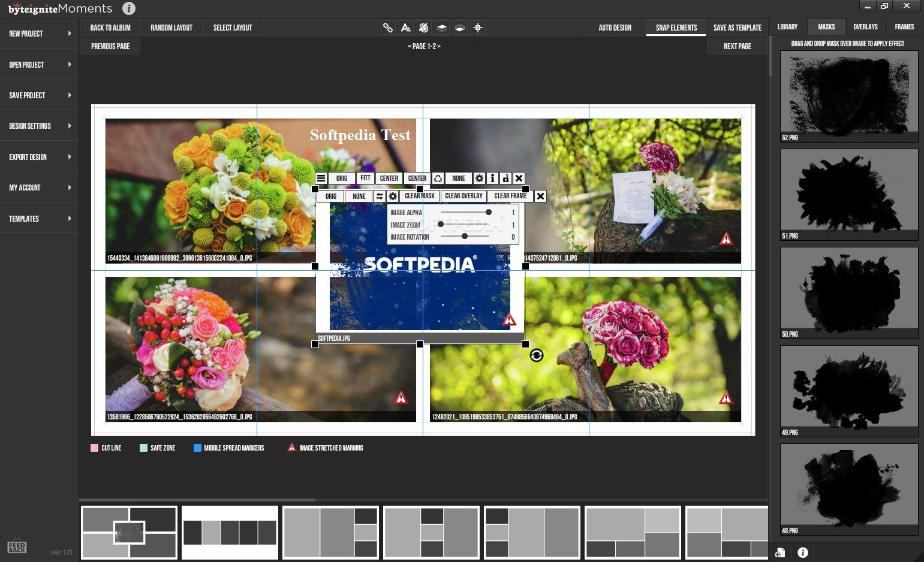Click the warning icon on bottom-right bouquet photo
The image size is (924, 562).
[x=726, y=398]
